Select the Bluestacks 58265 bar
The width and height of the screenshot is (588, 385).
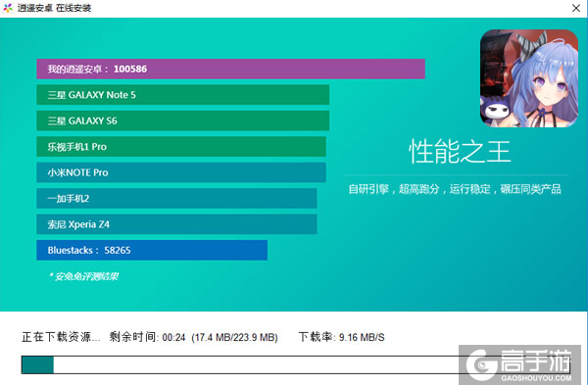pyautogui.click(x=152, y=250)
